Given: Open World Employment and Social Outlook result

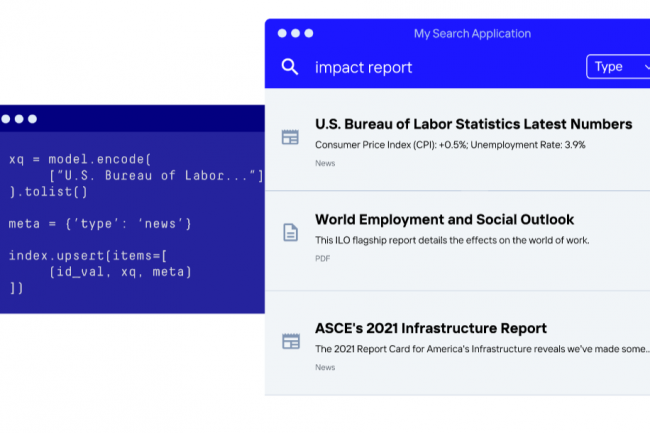Looking at the screenshot, I should pyautogui.click(x=444, y=219).
